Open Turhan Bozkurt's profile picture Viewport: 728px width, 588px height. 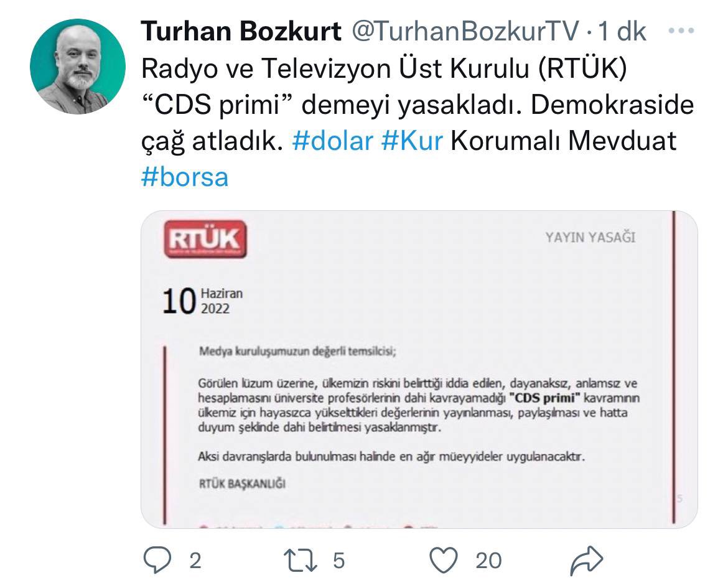[x=78, y=67]
